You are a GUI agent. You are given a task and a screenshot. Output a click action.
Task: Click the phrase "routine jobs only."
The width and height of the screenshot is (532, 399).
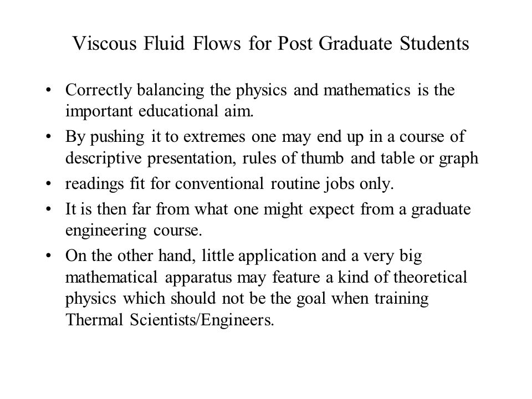click(x=332, y=184)
